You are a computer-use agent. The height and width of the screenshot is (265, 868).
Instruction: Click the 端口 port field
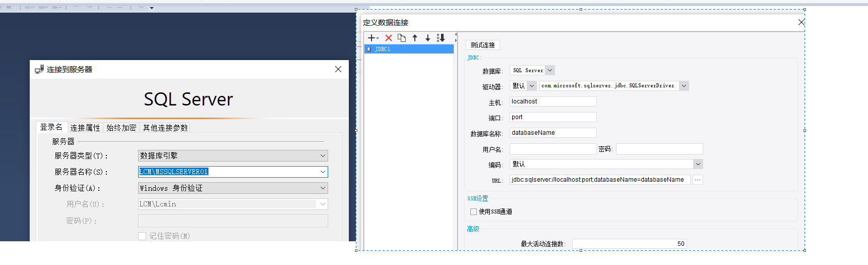click(x=553, y=117)
